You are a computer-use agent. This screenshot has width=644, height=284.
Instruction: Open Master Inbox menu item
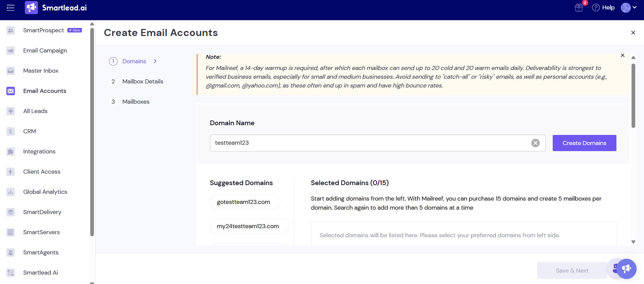pyautogui.click(x=41, y=71)
